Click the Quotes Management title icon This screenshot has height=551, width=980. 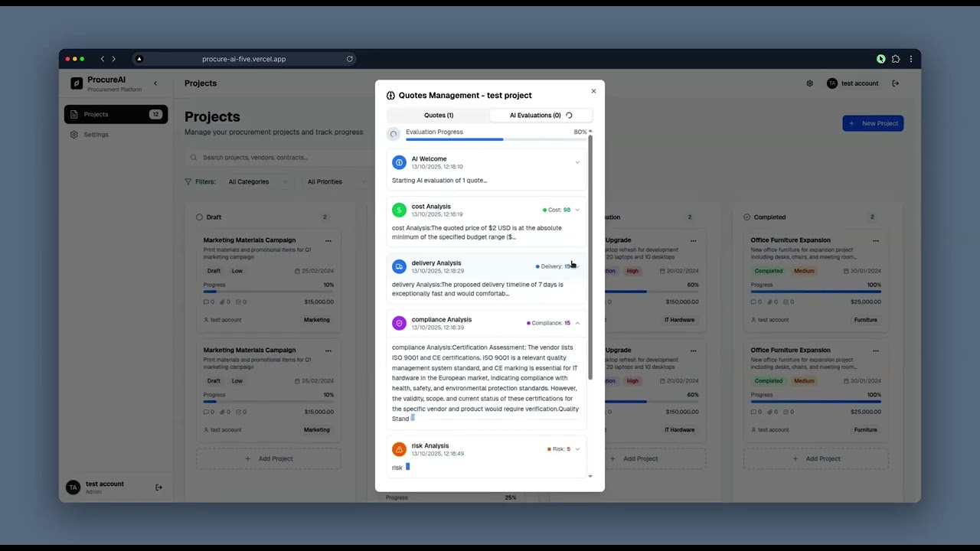tap(390, 96)
